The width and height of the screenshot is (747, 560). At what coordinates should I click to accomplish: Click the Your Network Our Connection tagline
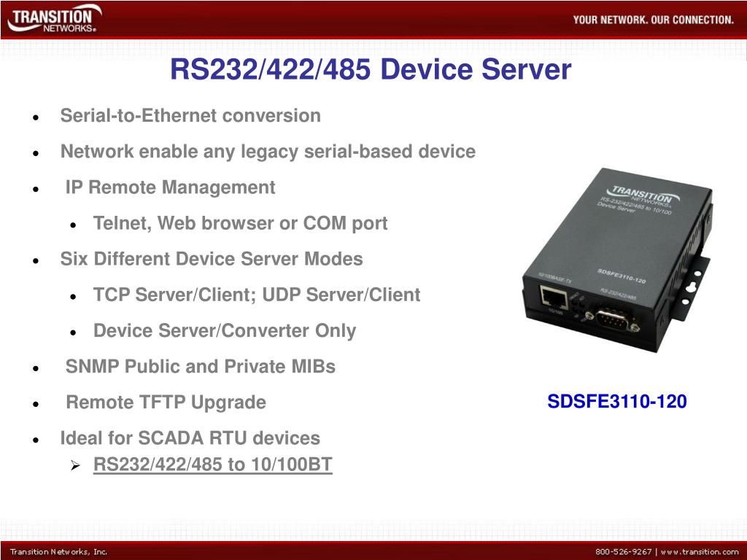pos(653,20)
